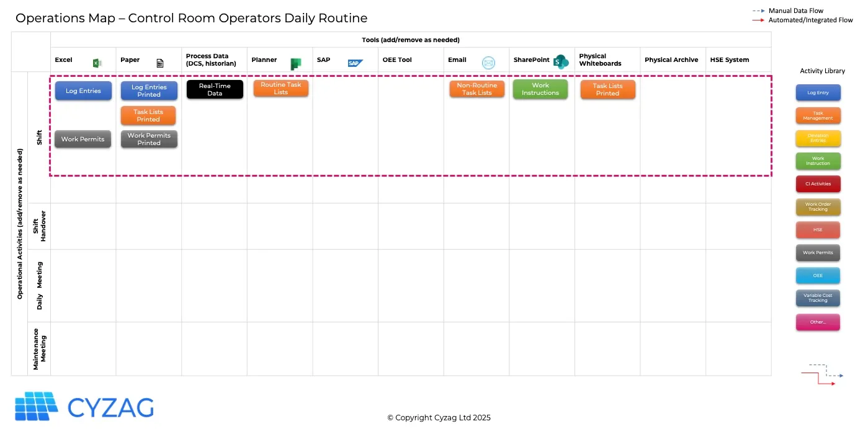Select the Work Permits Printed card

149,139
